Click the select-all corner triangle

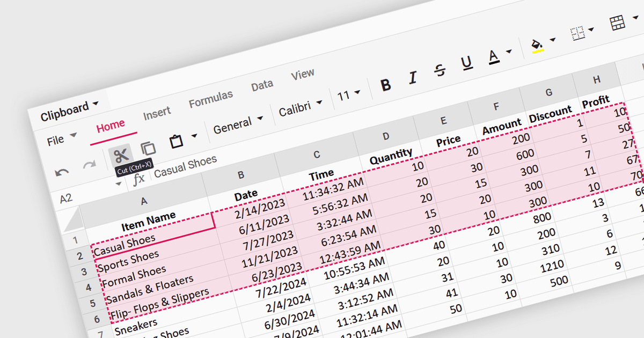[74, 220]
